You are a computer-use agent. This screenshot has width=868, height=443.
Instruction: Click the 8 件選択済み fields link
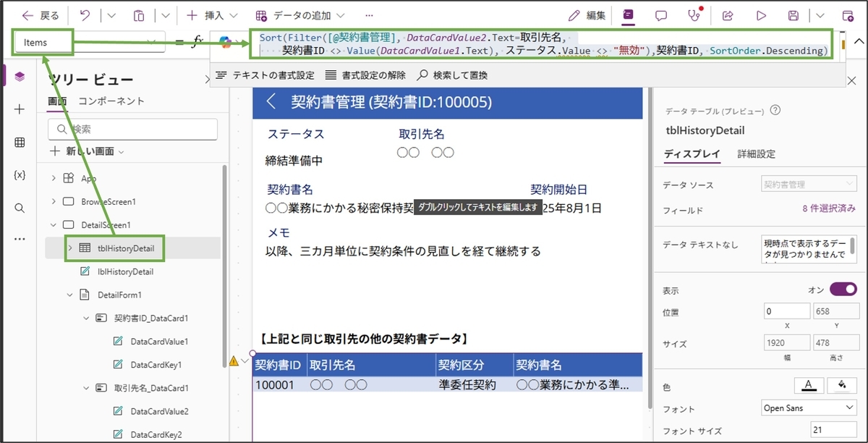coord(828,210)
